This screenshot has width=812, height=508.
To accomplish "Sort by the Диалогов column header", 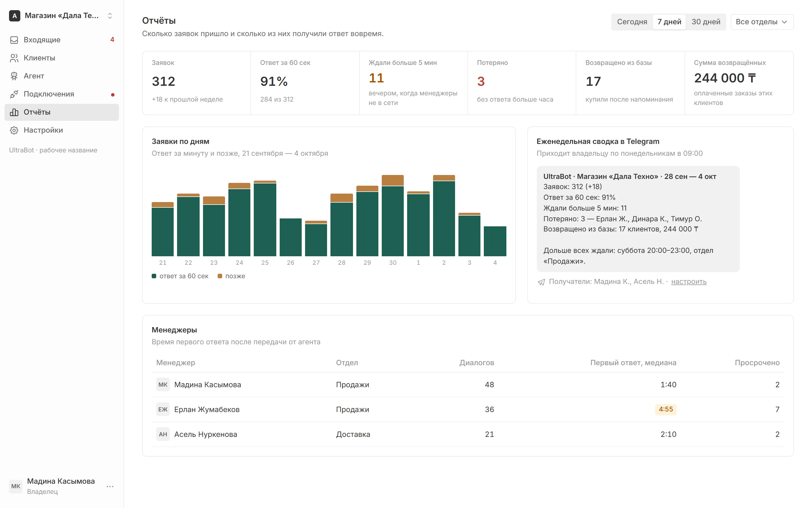I will point(476,363).
